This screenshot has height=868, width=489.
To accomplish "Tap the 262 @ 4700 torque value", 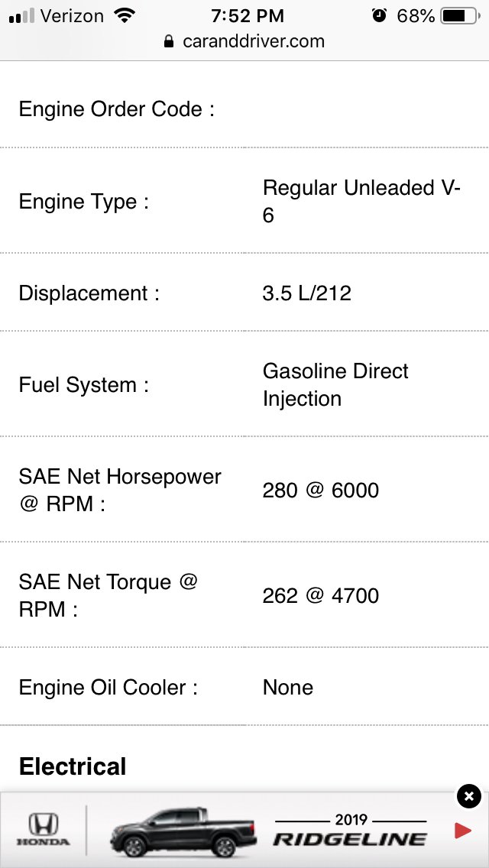I will coord(321,596).
